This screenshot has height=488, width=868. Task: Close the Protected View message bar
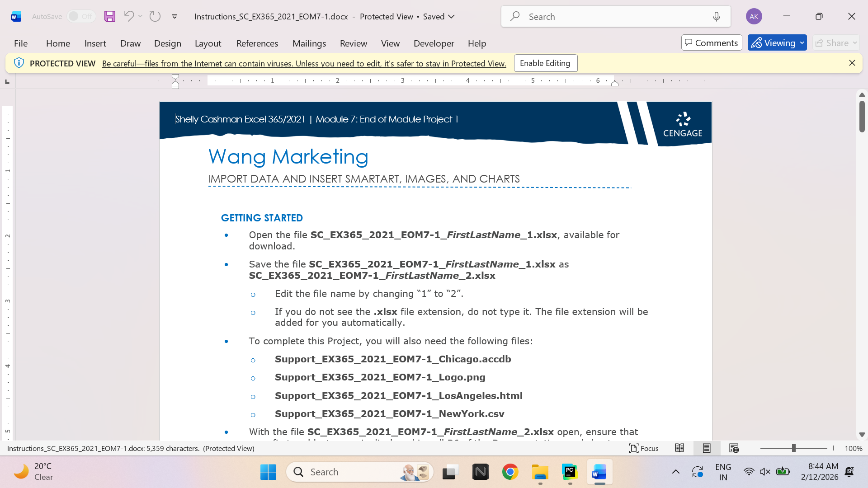click(852, 63)
